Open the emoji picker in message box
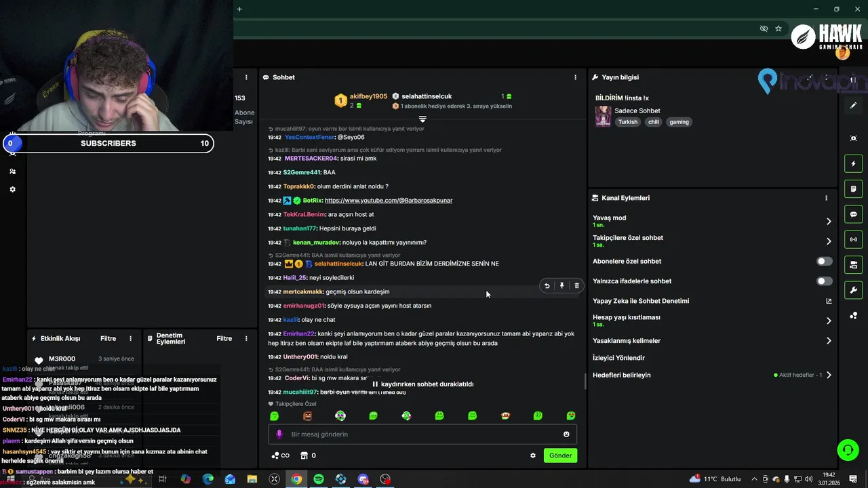 [x=566, y=434]
